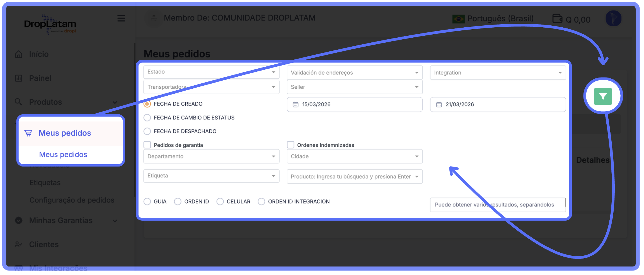Click the end date field 21/03/2026

tap(498, 105)
